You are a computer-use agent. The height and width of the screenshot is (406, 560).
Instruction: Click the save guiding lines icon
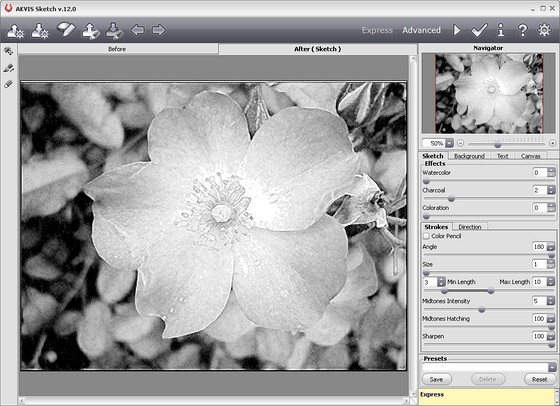tap(114, 30)
